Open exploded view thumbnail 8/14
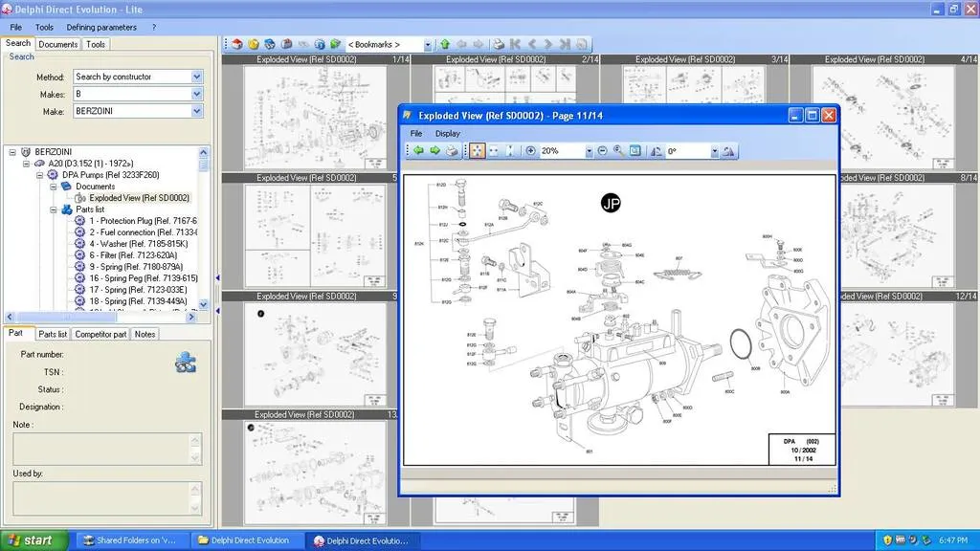 [x=898, y=236]
